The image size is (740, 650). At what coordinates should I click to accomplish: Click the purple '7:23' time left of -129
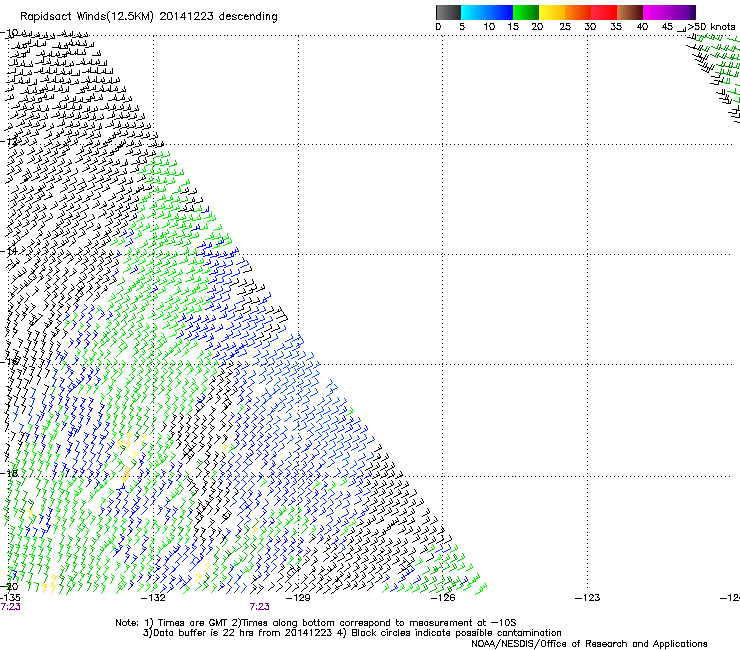click(x=260, y=607)
